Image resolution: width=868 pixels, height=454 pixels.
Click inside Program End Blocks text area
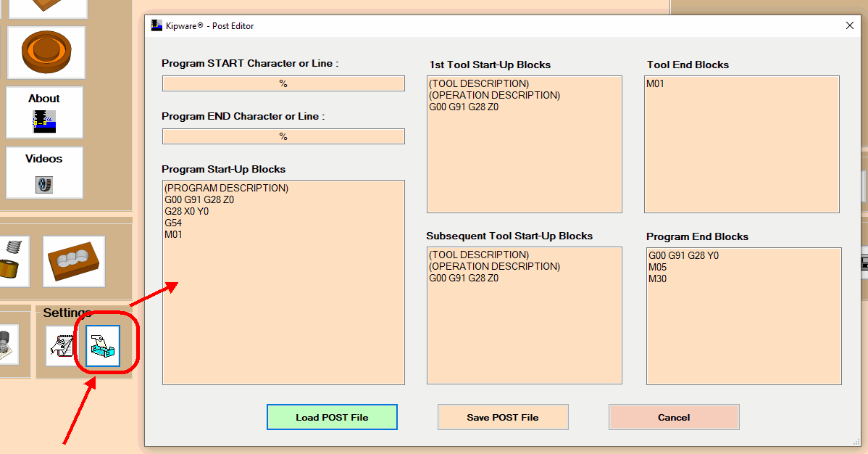[x=744, y=316]
